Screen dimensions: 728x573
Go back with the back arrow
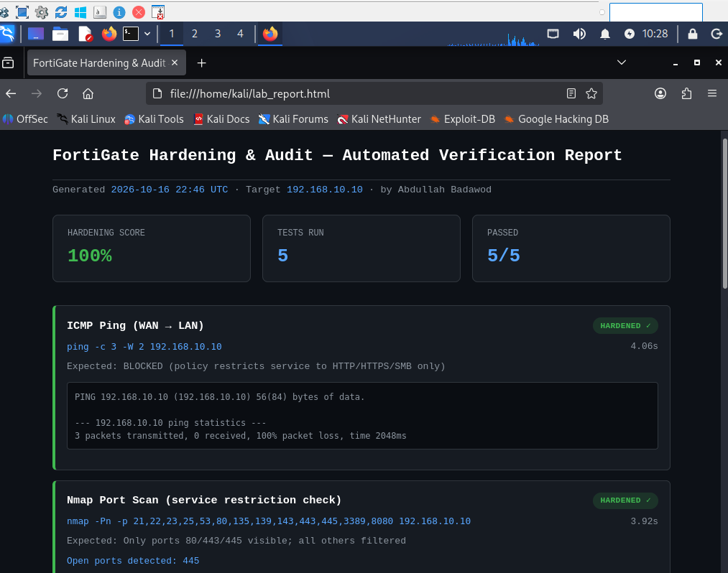(x=11, y=94)
